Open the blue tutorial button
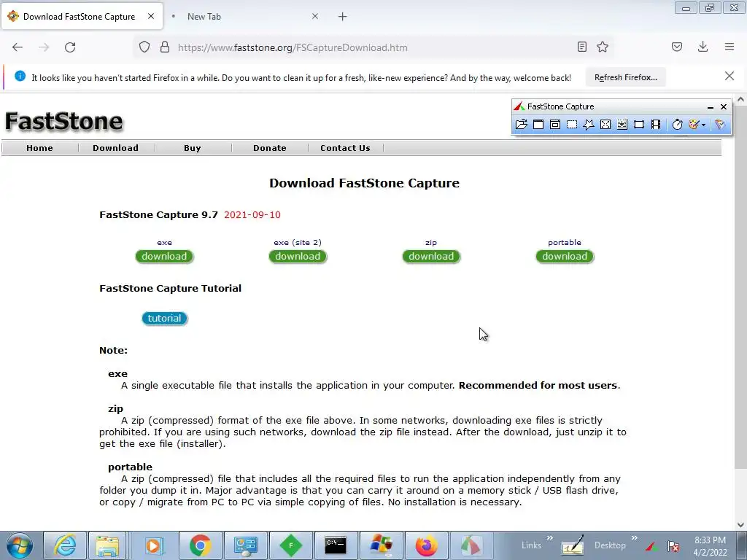Screen dimensions: 747x560 [164, 318]
